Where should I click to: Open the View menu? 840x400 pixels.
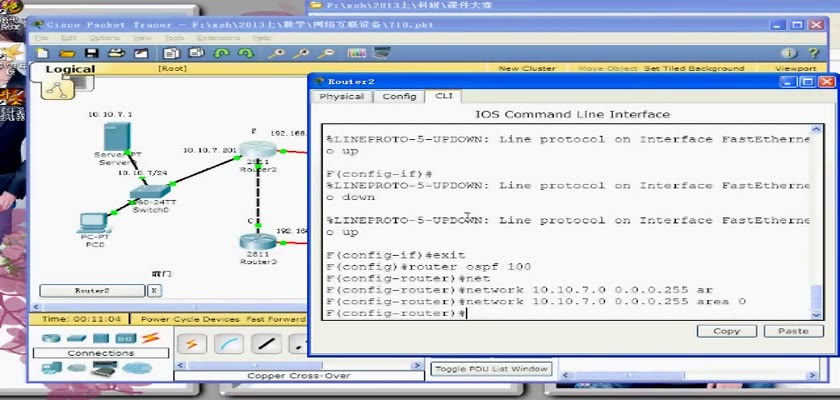[142, 38]
